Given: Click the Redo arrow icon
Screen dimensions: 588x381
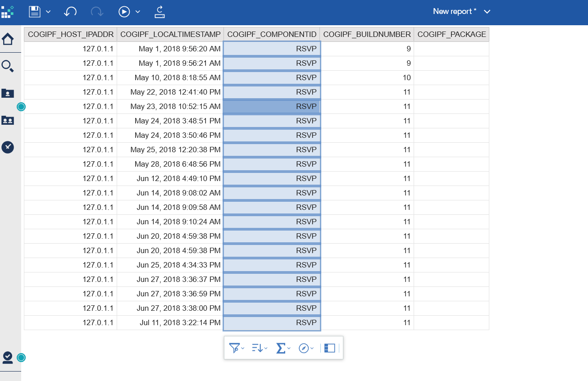Looking at the screenshot, I should (x=97, y=12).
